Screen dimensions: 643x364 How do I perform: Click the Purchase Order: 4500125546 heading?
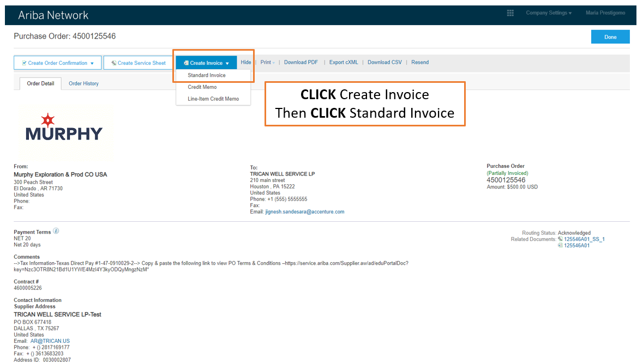(x=65, y=36)
